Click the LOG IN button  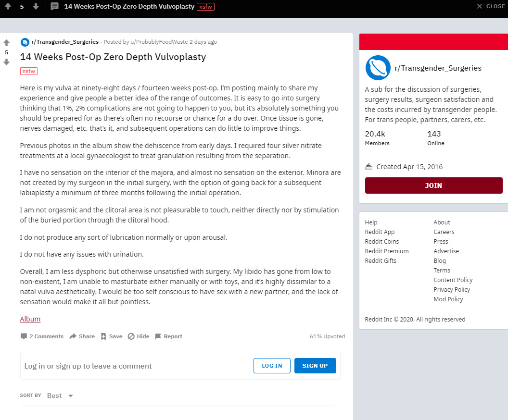pos(272,366)
